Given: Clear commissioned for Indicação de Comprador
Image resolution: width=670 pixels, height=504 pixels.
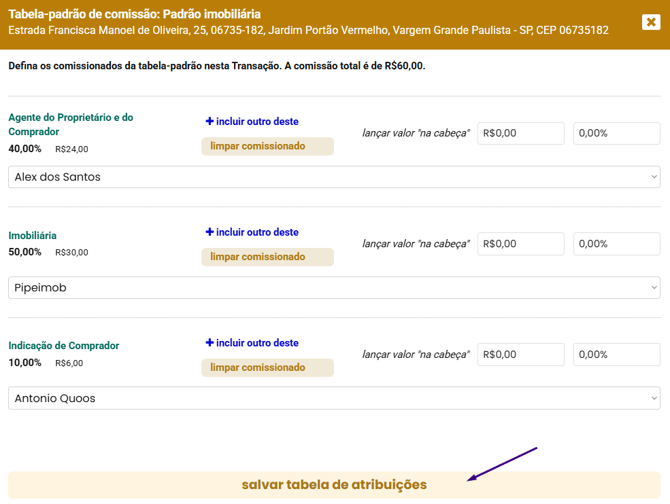Looking at the screenshot, I should [x=267, y=367].
